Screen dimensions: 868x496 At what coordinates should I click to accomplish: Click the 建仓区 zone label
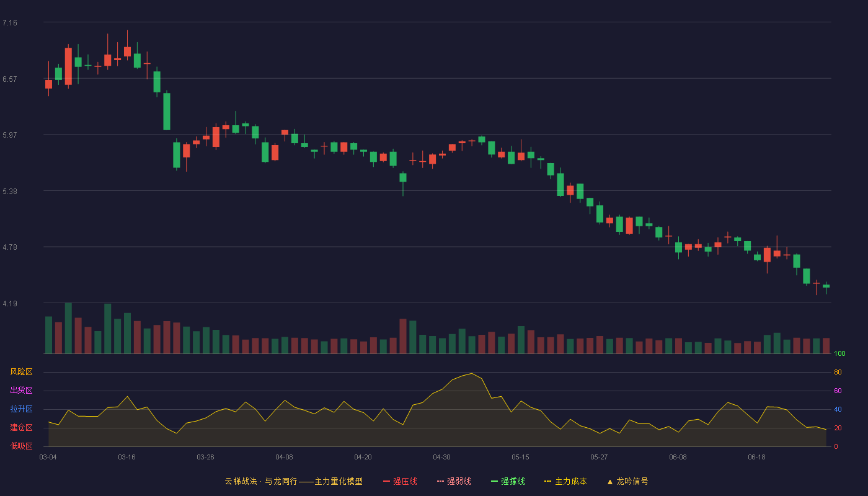[x=21, y=428]
